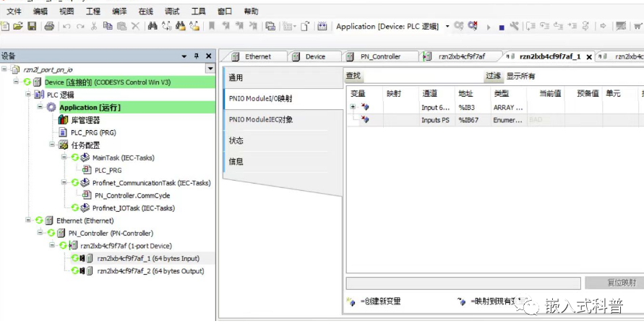This screenshot has height=334, width=644.
Task: Open the 状态 side tab
Action: tap(283, 140)
